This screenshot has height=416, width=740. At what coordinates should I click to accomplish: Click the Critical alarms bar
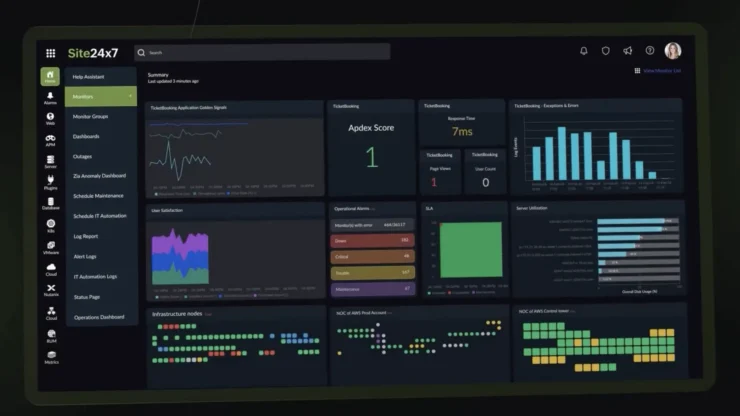click(372, 257)
